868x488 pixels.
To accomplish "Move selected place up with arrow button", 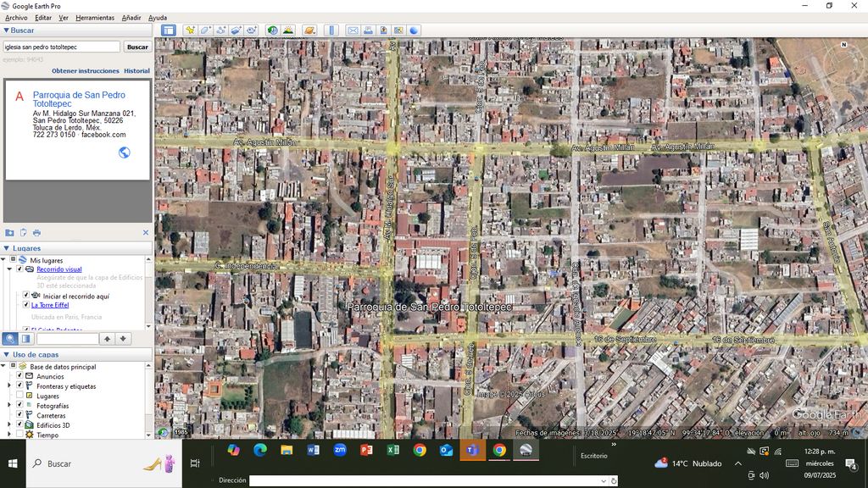I will click(x=107, y=339).
